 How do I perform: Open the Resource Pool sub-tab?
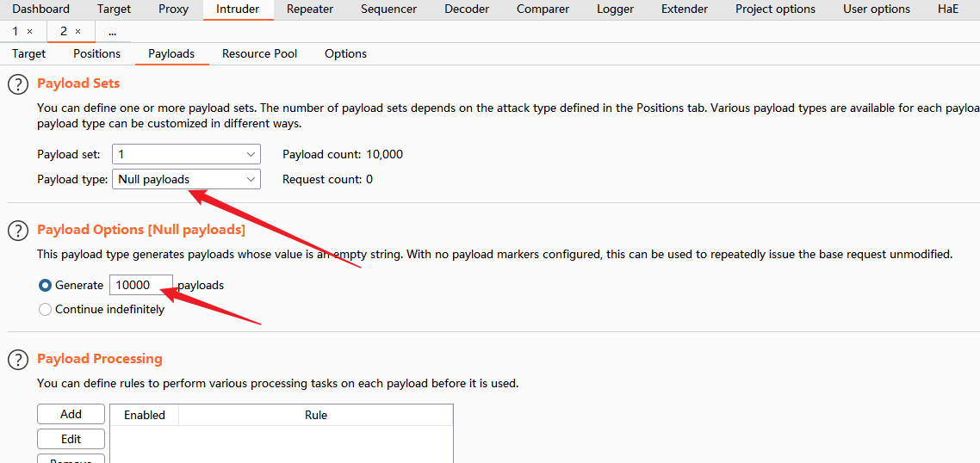[x=259, y=53]
